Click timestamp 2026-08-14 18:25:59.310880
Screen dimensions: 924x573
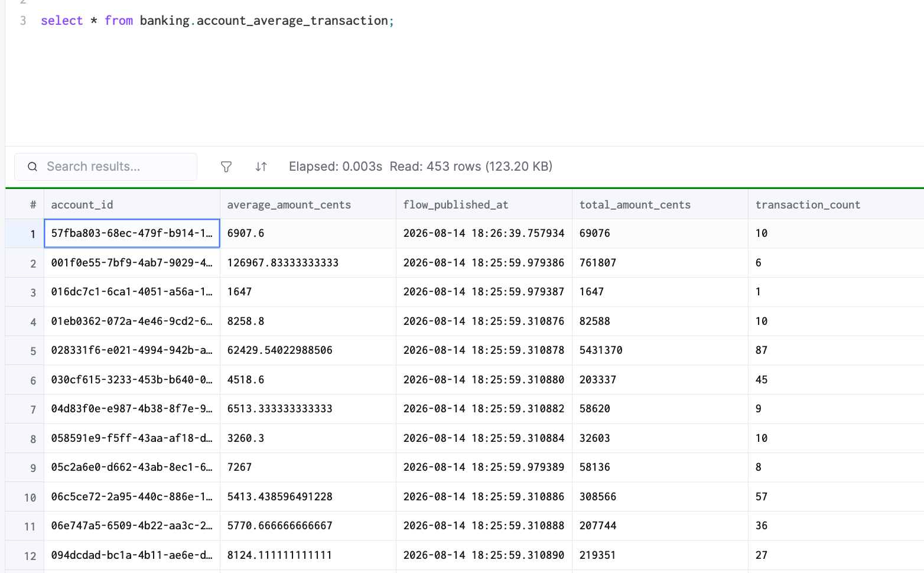pos(484,380)
